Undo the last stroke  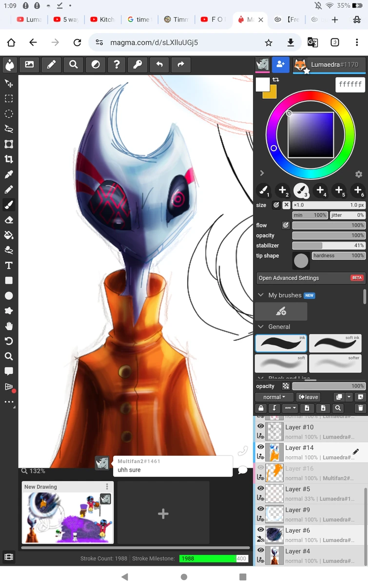point(159,64)
